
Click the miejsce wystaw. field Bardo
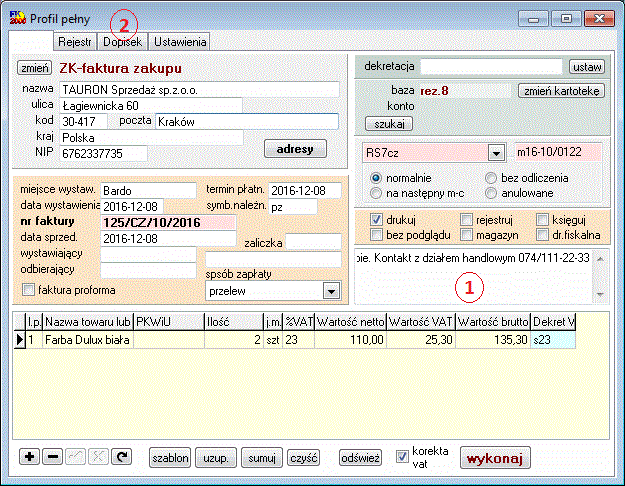point(148,191)
